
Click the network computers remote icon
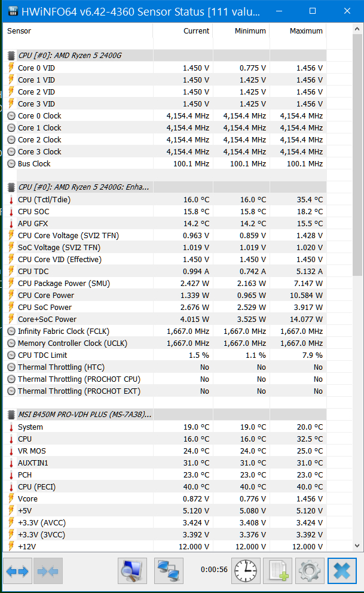pos(169,571)
